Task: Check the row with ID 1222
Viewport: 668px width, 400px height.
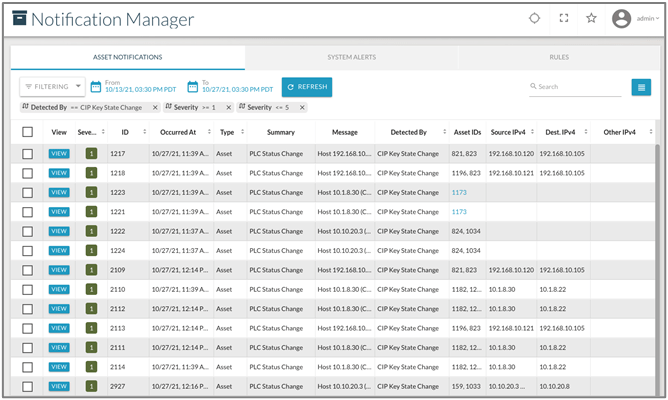Action: pos(27,231)
